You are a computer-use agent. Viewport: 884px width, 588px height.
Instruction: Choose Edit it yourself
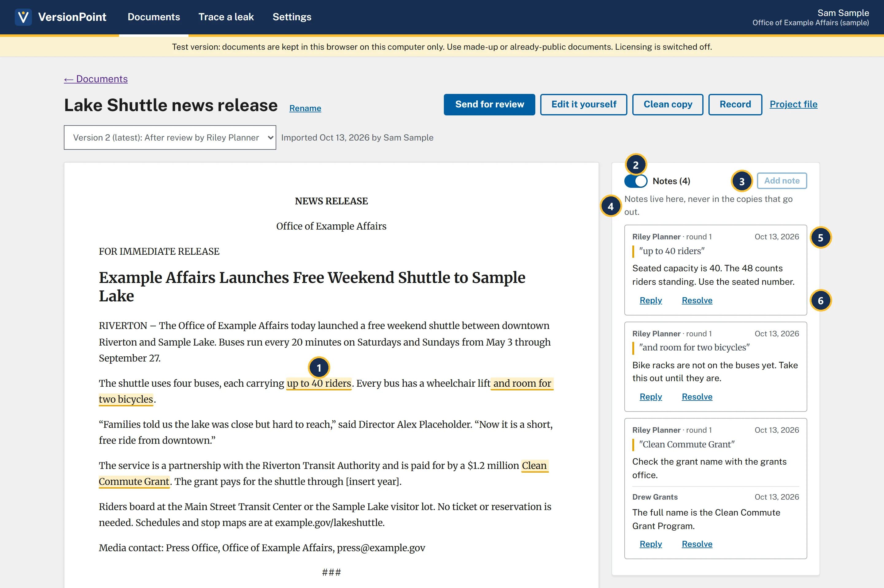tap(584, 104)
